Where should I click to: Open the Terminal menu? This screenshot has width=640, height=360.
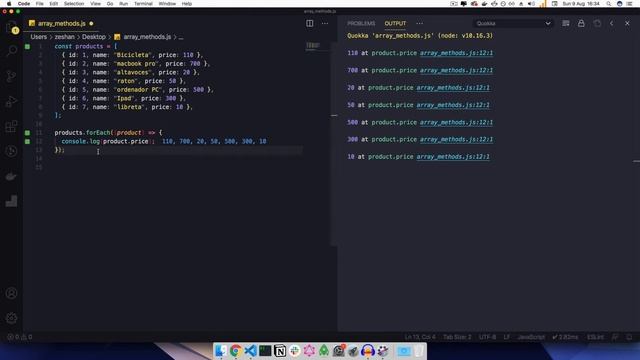click(x=143, y=4)
